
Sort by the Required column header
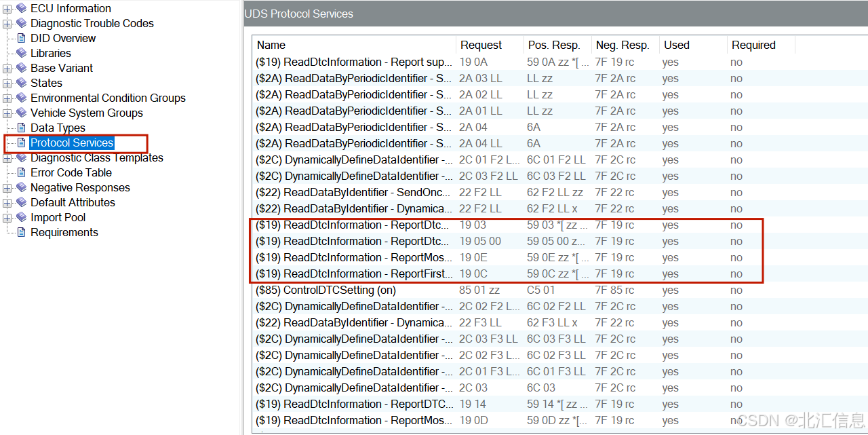coord(761,45)
